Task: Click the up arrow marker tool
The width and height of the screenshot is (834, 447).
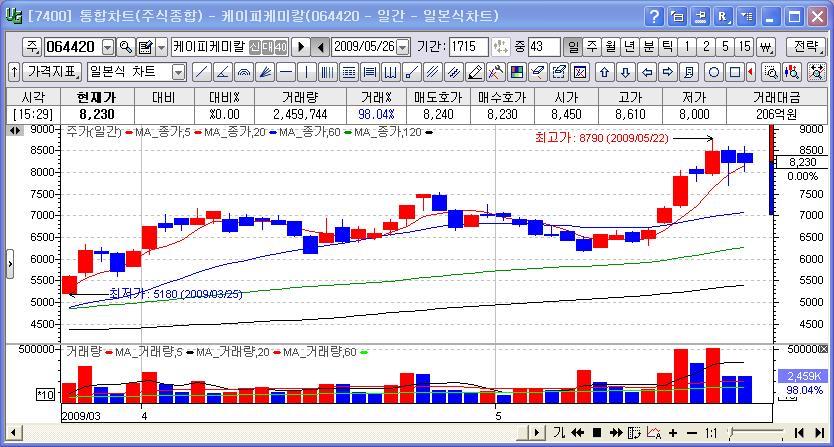Action: (604, 72)
